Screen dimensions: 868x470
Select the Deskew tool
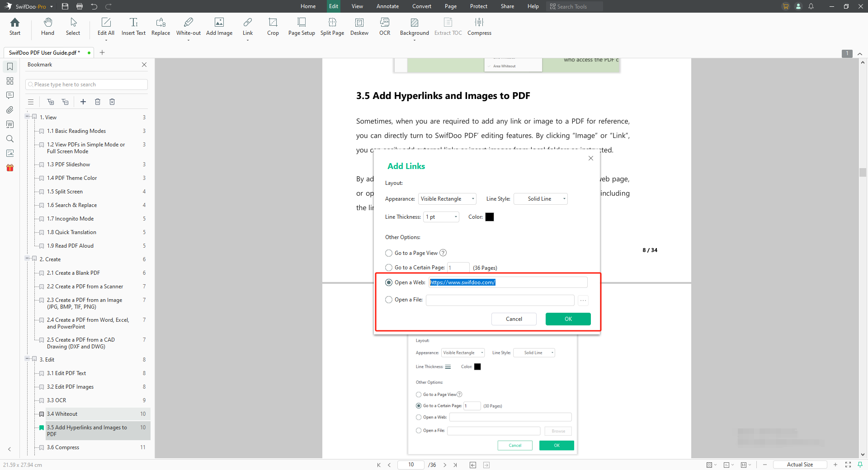click(359, 27)
